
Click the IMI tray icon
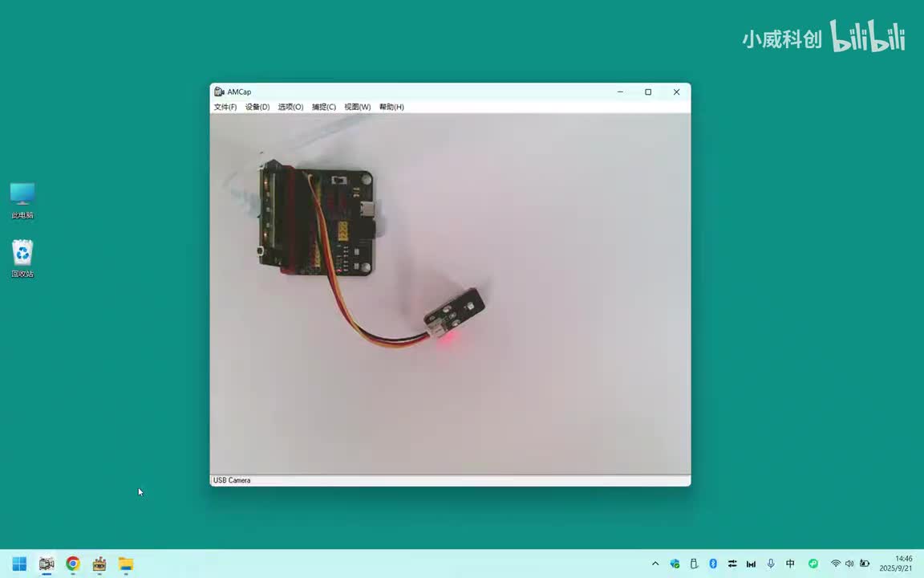[x=751, y=564]
